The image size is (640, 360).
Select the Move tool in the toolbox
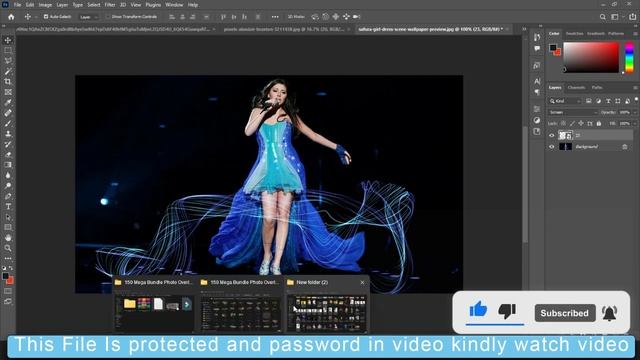coord(8,40)
